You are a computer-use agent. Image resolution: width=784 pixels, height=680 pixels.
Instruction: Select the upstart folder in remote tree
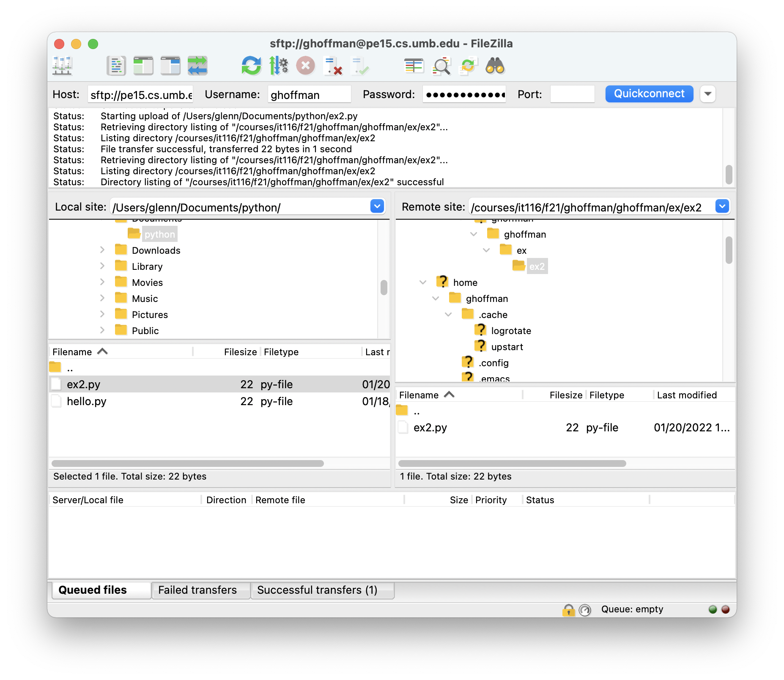tap(507, 347)
